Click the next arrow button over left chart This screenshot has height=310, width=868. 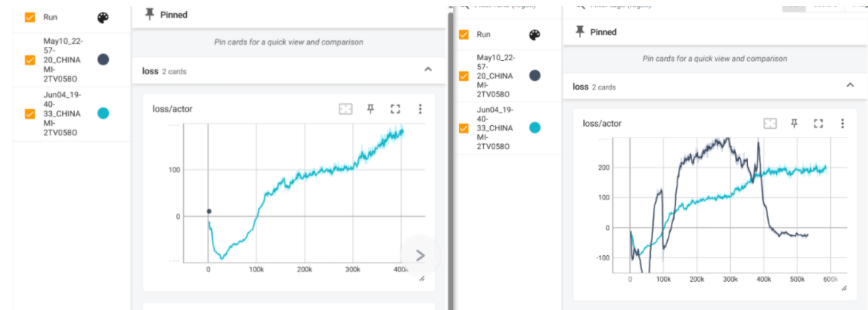[420, 255]
